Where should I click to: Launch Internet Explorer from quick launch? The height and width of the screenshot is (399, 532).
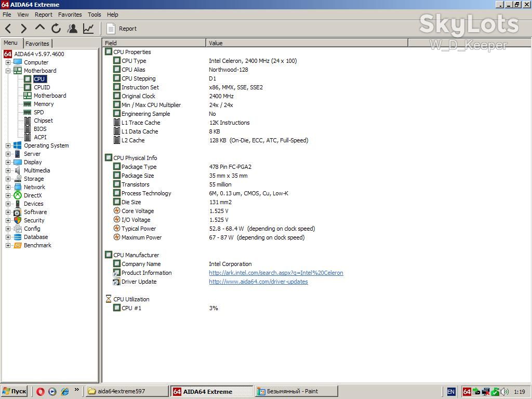pos(65,392)
